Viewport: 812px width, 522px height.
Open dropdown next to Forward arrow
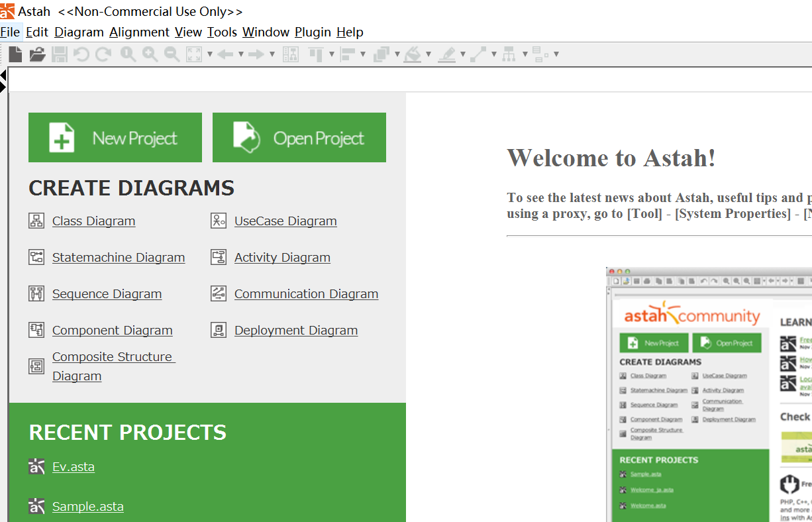272,54
